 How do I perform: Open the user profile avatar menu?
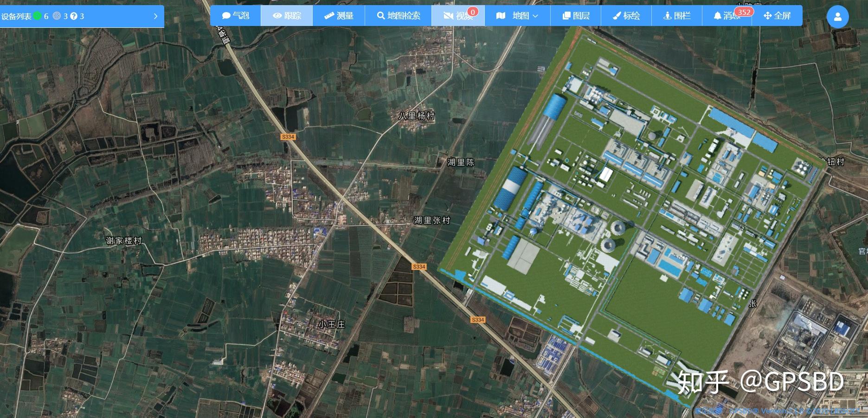[x=837, y=17]
